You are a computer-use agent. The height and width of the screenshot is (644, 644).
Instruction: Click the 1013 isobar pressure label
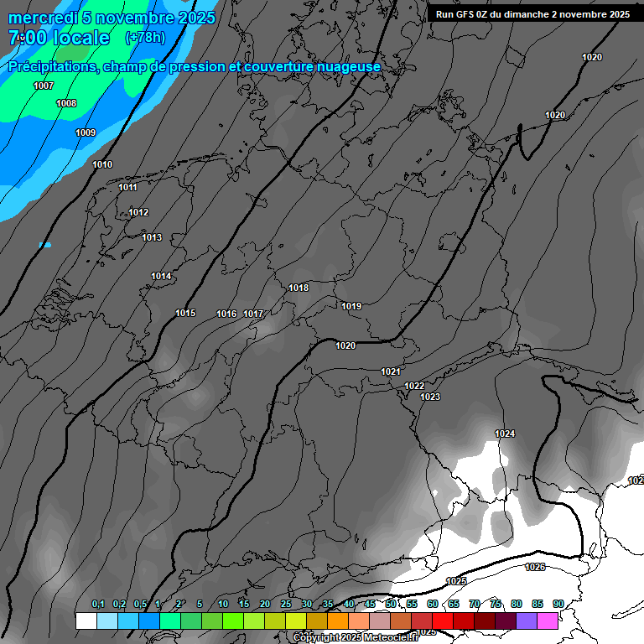coord(152,237)
